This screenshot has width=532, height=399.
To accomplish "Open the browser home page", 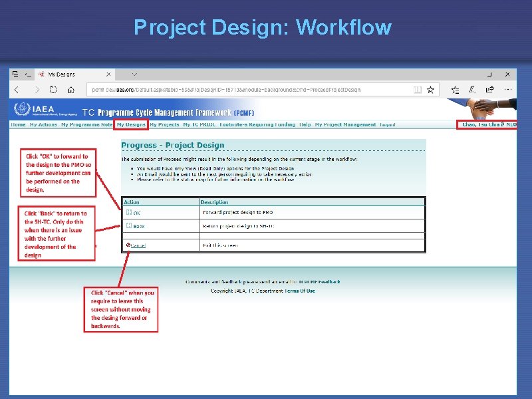I will (x=70, y=88).
